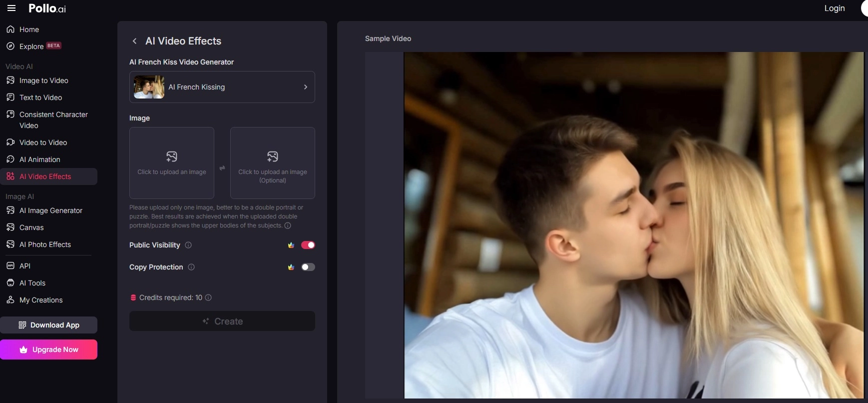868x403 pixels.
Task: Click the Image to Video icon
Action: (x=10, y=80)
